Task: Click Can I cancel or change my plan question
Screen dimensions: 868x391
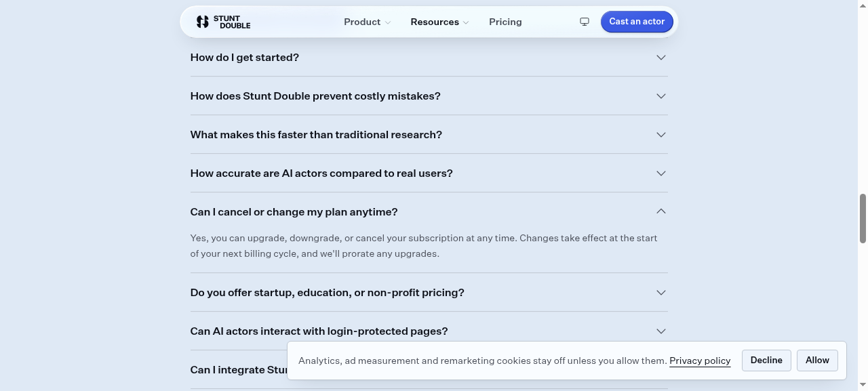Action: [x=294, y=212]
